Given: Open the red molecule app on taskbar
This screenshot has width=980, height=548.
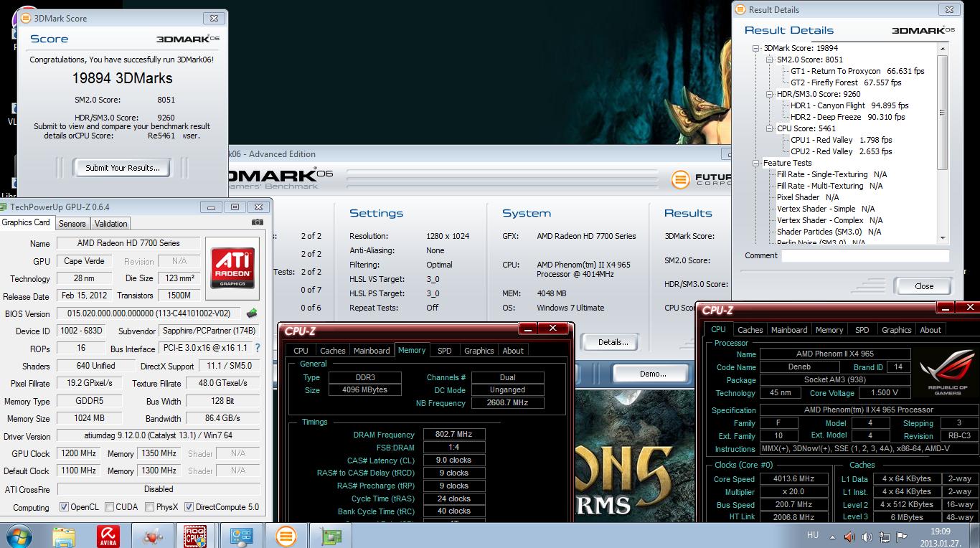Looking at the screenshot, I should (151, 536).
